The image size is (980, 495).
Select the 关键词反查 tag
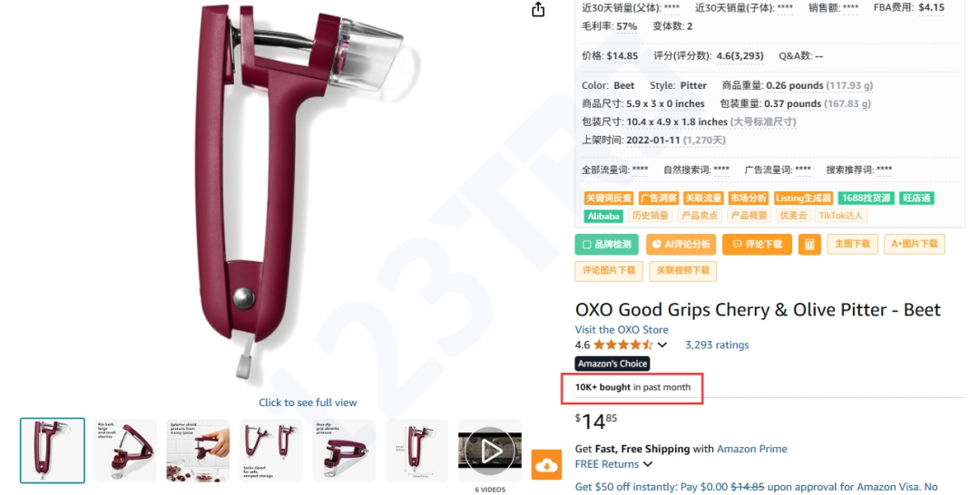coord(608,198)
